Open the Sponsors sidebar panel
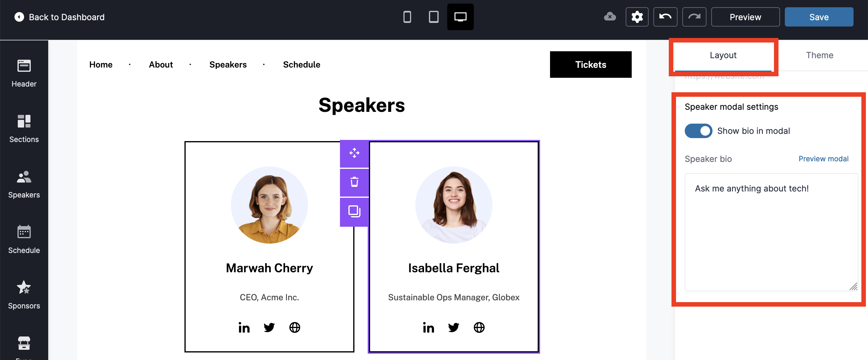Screen dimensions: 868x360 tap(24, 295)
